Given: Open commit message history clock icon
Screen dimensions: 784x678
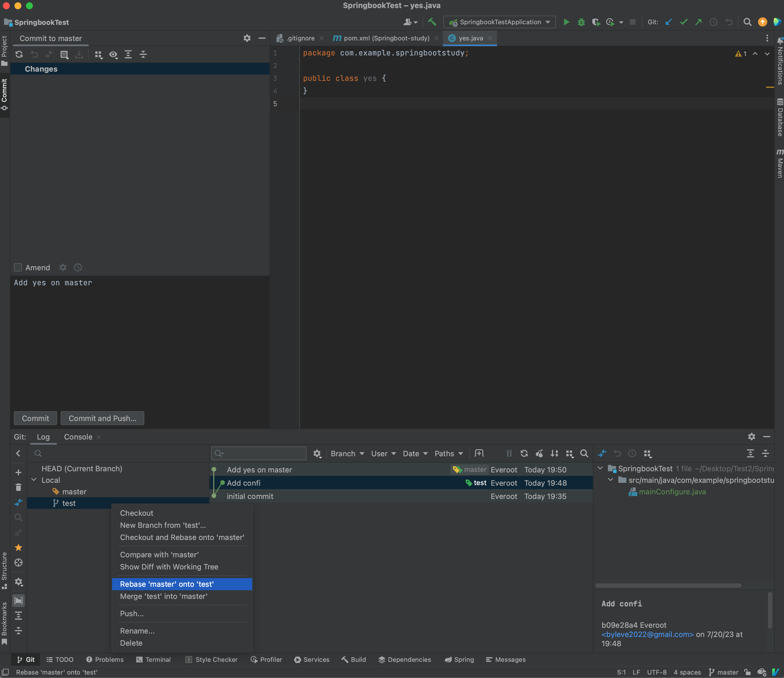Looking at the screenshot, I should click(x=78, y=268).
